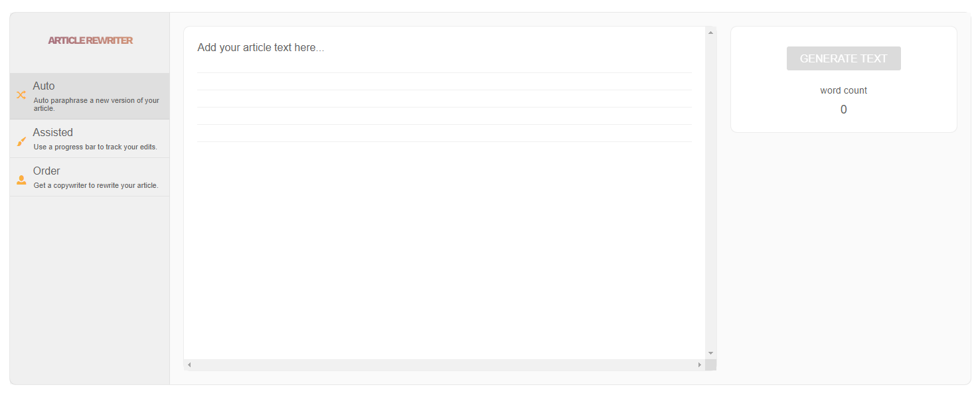Click the Order person icon
980x397 pixels.
pos(21,180)
